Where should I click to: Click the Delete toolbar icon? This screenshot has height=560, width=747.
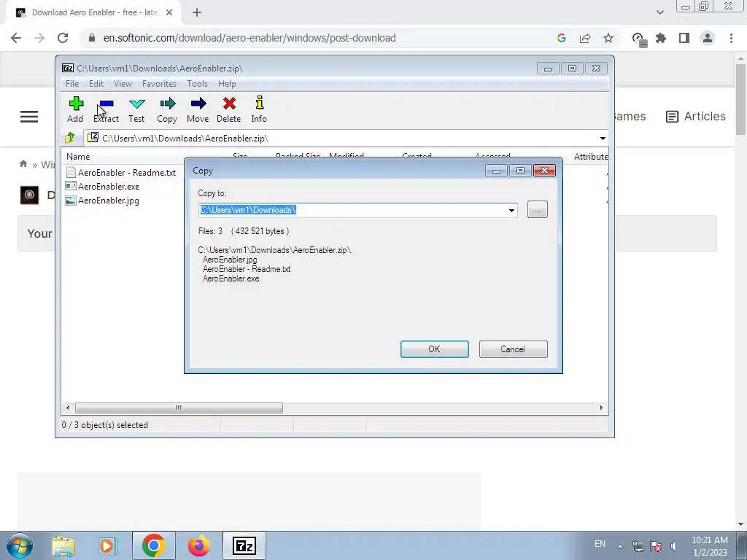coord(228,109)
